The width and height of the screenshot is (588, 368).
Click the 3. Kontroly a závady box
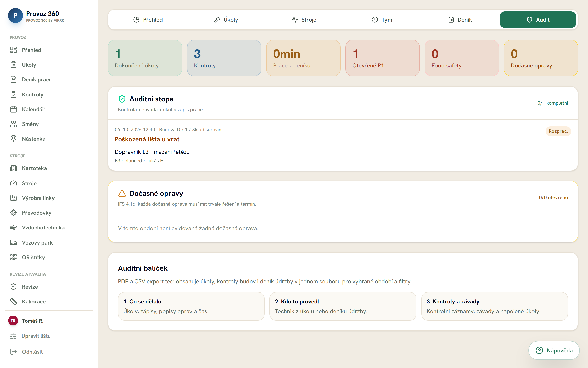(x=494, y=306)
